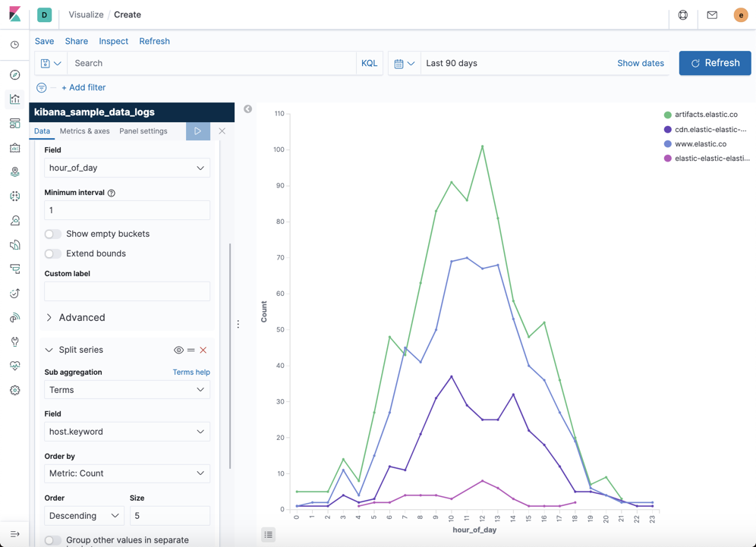Click the blue Refresh button
This screenshot has width=756, height=547.
pyautogui.click(x=715, y=63)
